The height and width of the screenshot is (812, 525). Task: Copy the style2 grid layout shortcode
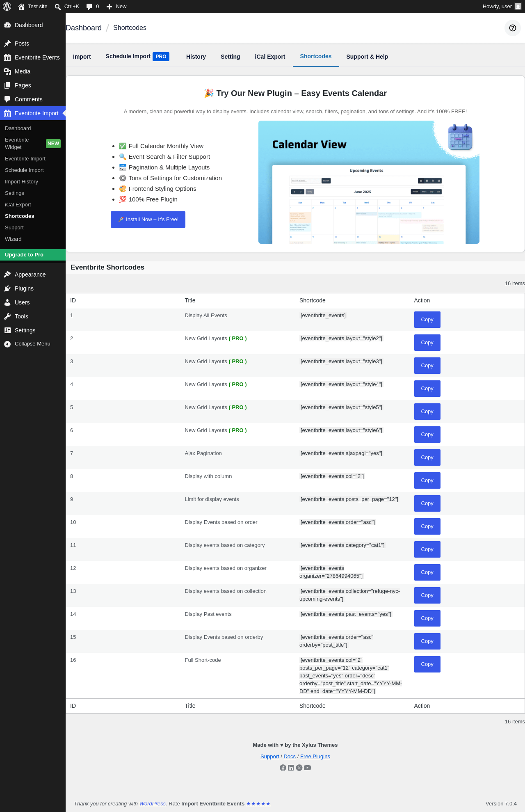[x=427, y=343]
